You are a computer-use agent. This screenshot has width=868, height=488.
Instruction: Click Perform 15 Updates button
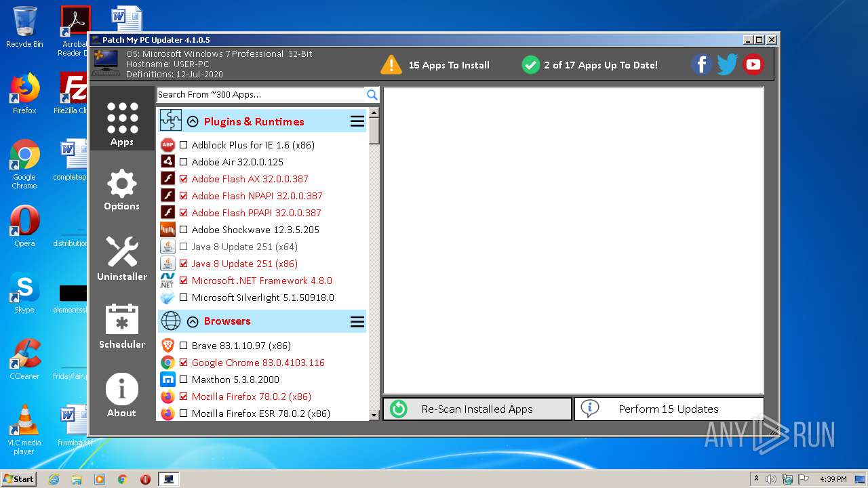[x=669, y=409]
